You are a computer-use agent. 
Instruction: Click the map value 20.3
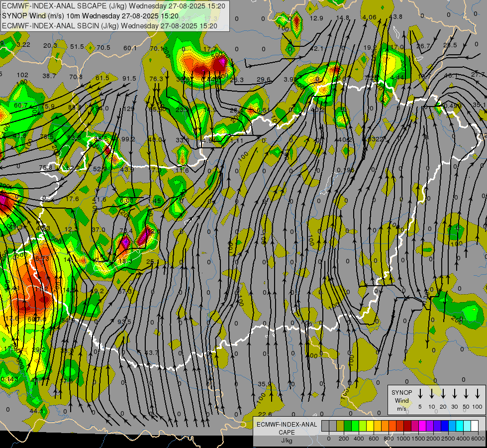click(x=50, y=46)
